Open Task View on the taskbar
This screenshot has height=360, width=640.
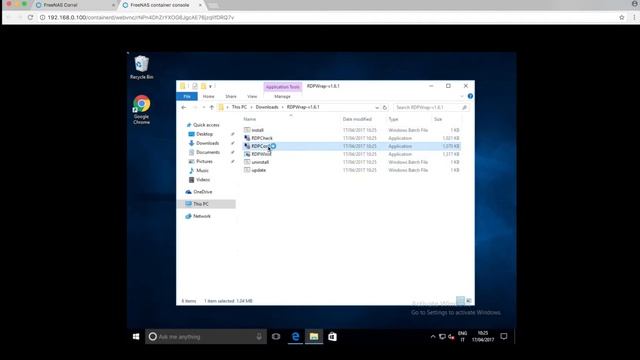pyautogui.click(x=276, y=336)
